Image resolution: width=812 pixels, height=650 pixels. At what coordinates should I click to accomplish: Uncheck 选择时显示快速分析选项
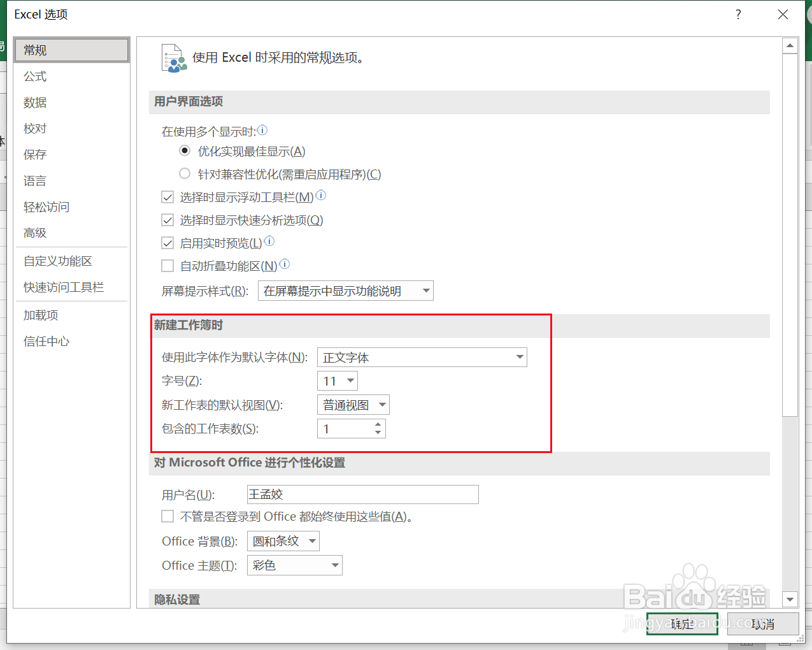(167, 219)
